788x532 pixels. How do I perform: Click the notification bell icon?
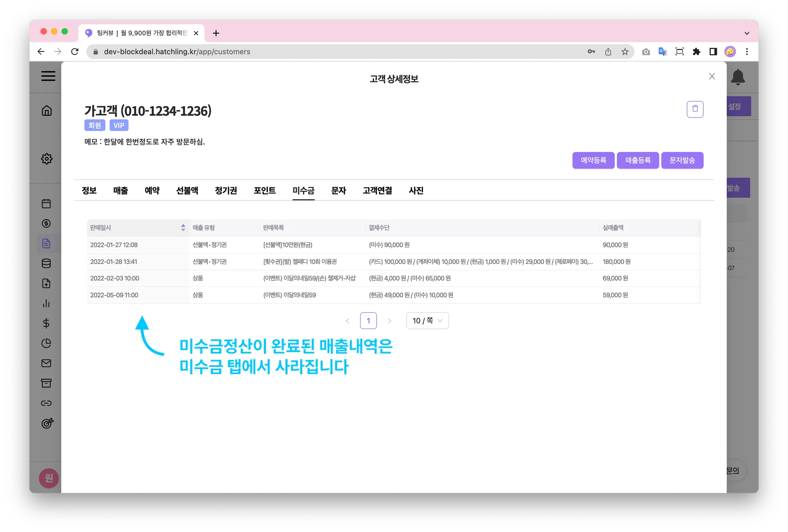click(x=738, y=77)
